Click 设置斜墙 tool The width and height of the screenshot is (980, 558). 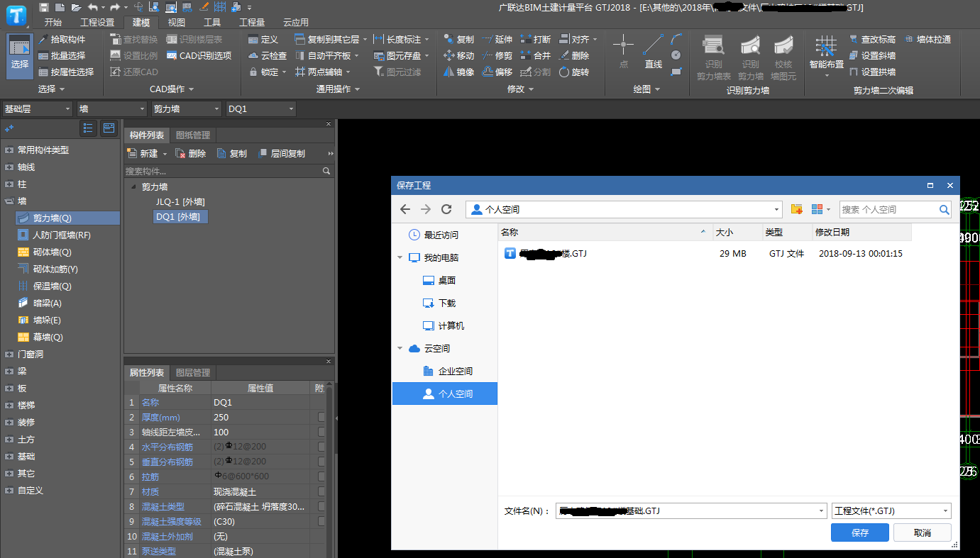(872, 55)
